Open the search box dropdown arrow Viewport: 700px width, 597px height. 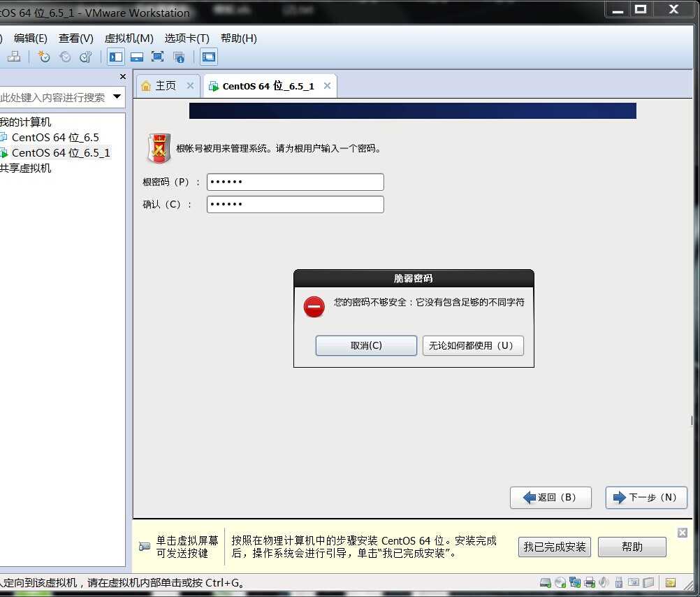coord(117,96)
